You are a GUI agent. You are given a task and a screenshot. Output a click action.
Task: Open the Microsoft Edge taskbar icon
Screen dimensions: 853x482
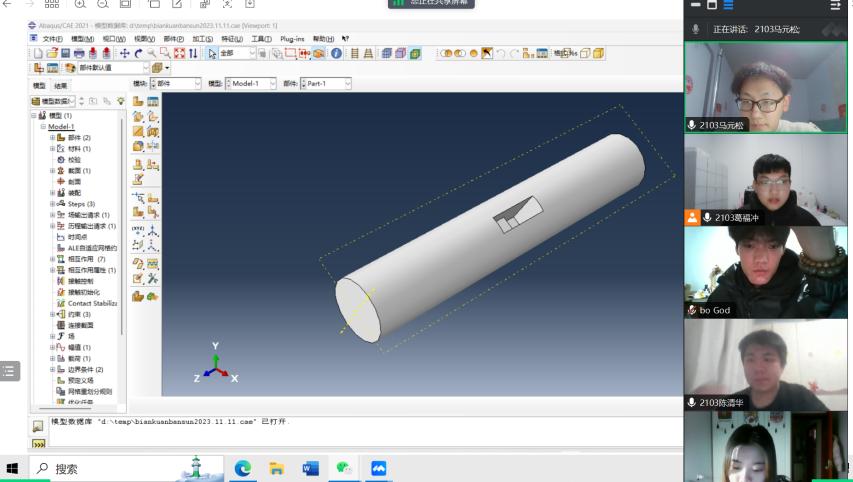242,468
